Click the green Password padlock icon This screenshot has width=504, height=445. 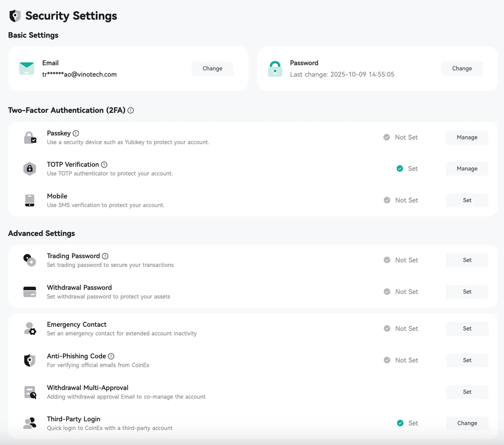(275, 69)
